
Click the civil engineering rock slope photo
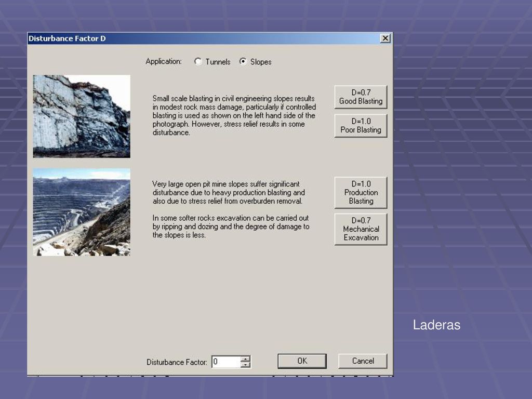click(82, 116)
